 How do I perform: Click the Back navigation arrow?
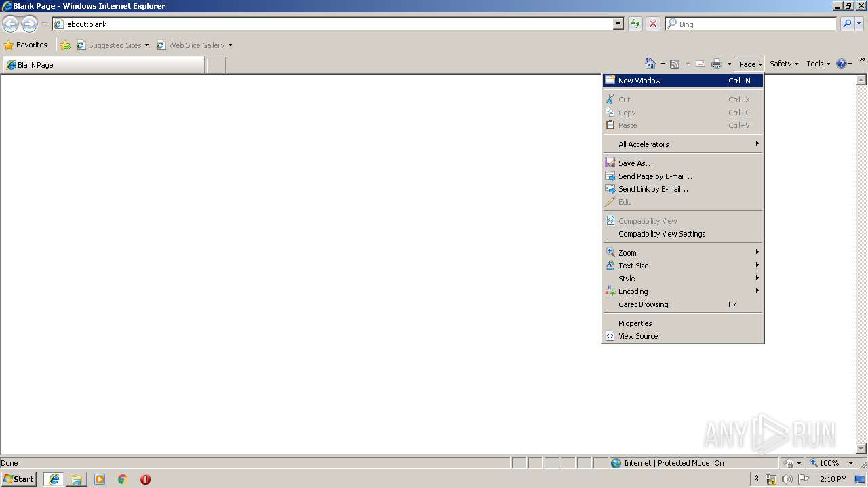pyautogui.click(x=10, y=24)
